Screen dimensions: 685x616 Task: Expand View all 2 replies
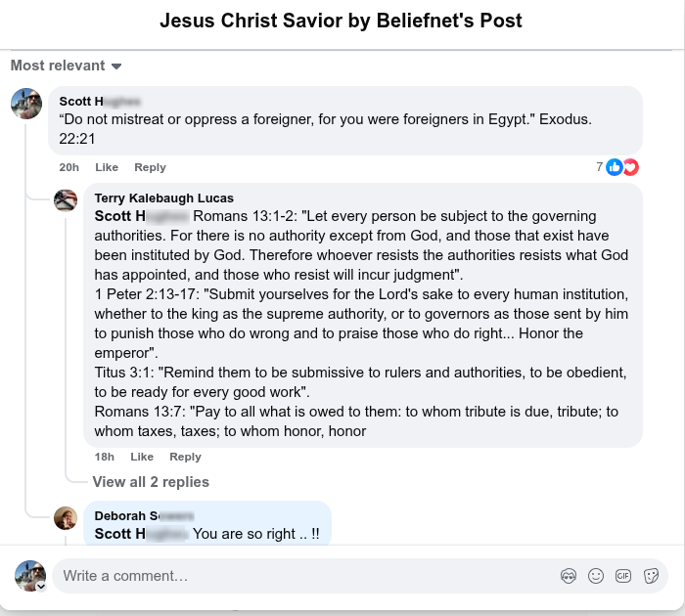tap(151, 481)
